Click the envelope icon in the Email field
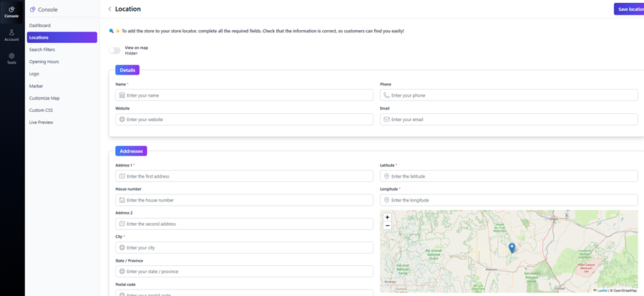 (386, 120)
